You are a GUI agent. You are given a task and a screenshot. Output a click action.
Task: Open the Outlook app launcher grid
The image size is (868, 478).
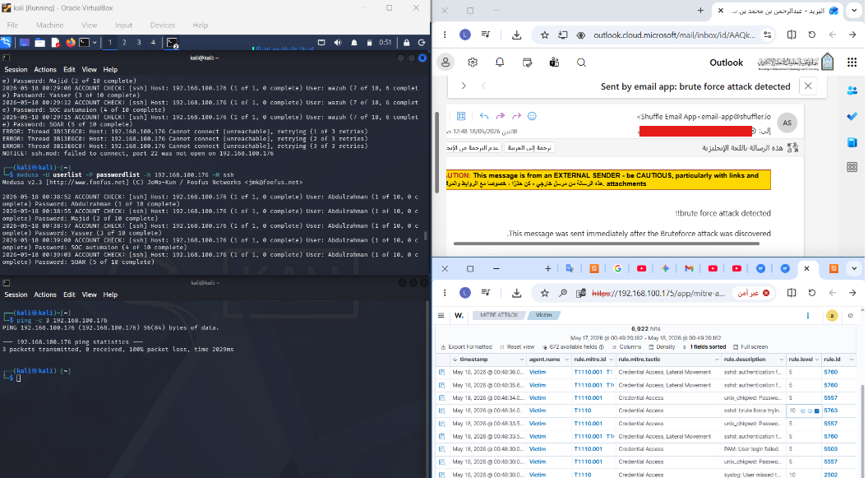852,63
